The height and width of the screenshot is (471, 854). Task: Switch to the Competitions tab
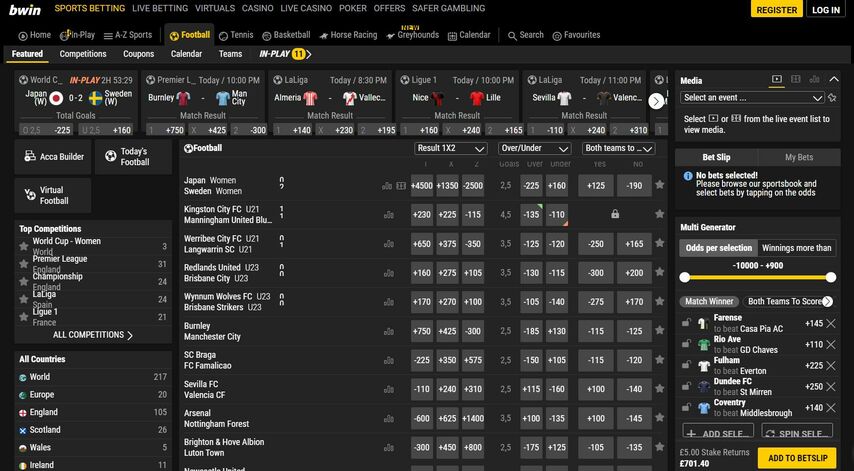click(x=83, y=54)
